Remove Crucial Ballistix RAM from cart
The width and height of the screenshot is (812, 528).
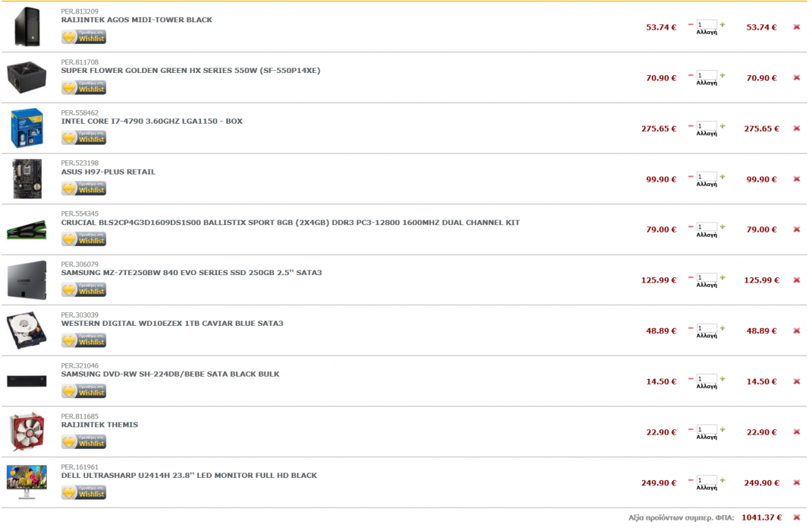point(796,229)
